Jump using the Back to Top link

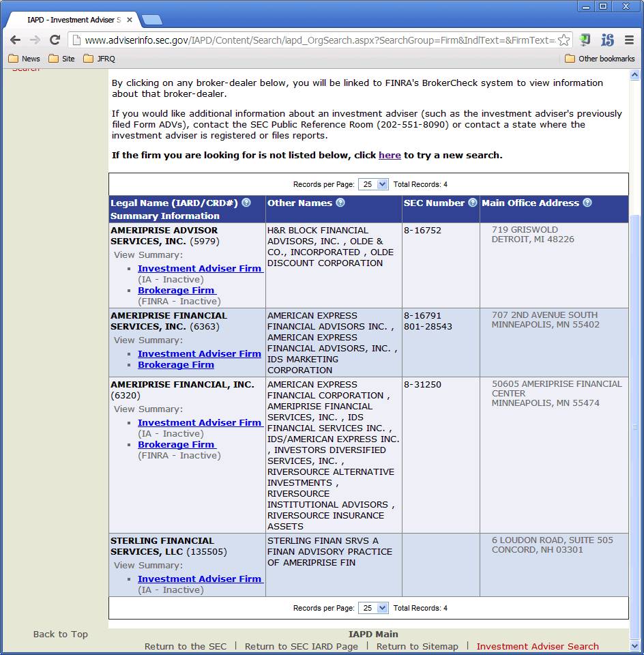61,634
